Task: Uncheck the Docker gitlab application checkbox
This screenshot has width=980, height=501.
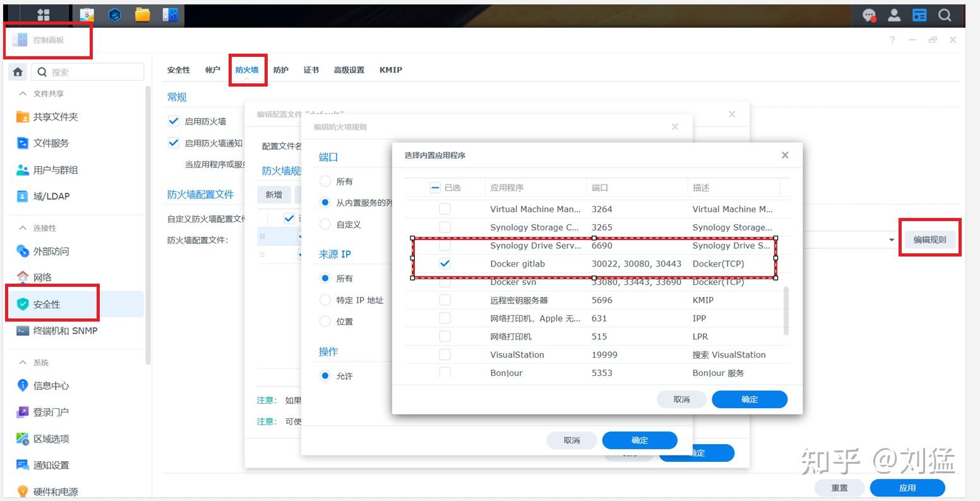Action: (445, 263)
